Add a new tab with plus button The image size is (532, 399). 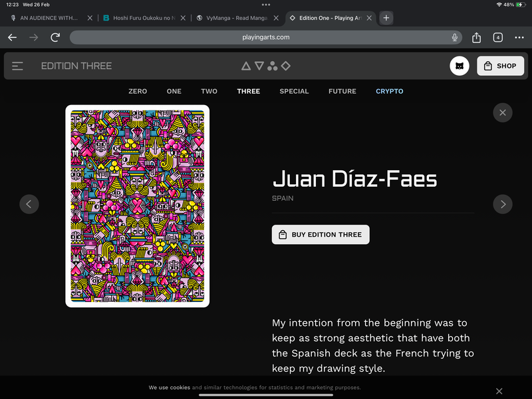386,18
